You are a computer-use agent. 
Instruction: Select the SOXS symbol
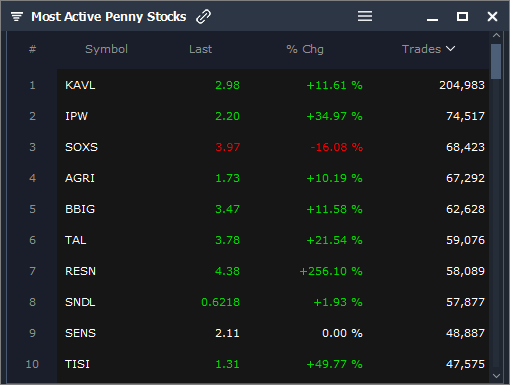click(81, 147)
